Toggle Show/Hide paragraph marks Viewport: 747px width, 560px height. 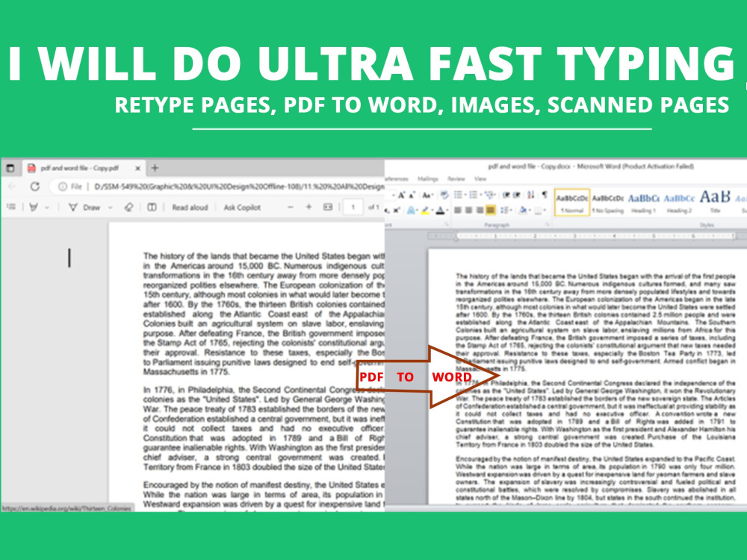(x=545, y=195)
